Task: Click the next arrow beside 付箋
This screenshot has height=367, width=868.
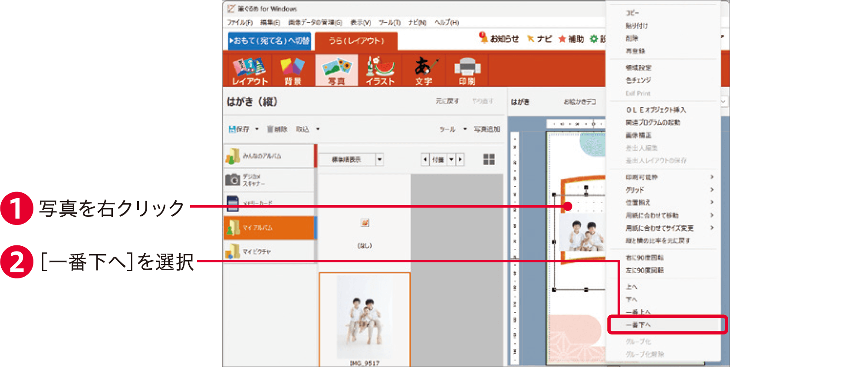Action: coord(460,160)
